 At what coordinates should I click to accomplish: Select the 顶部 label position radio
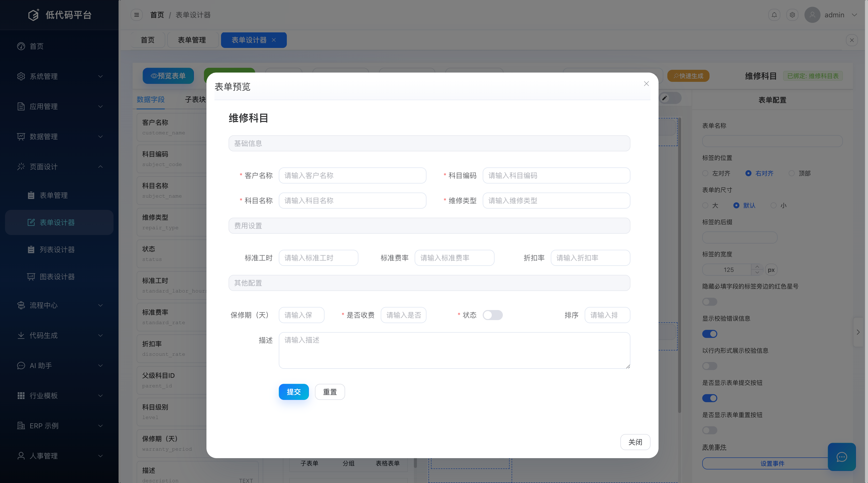[x=791, y=173]
